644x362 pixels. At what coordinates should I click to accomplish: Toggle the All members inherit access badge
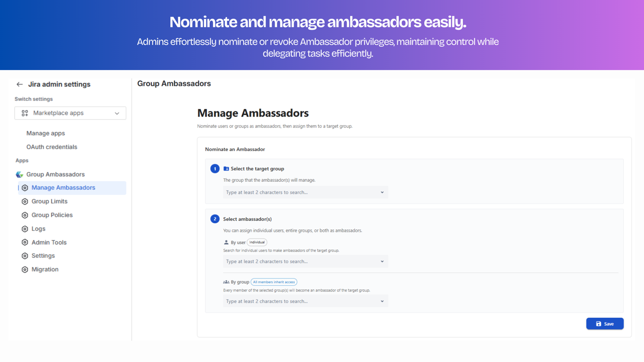pyautogui.click(x=274, y=282)
